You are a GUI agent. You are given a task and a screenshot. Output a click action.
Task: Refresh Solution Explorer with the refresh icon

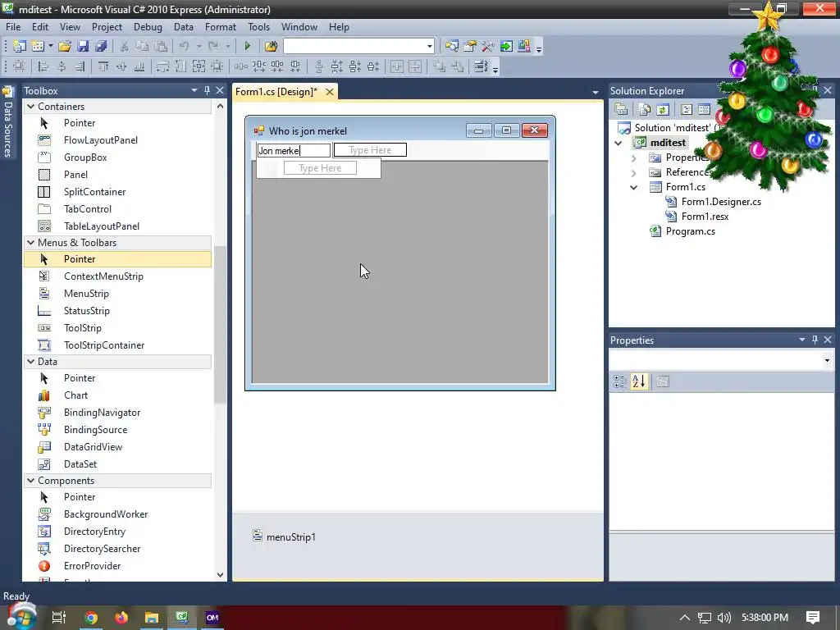[663, 109]
